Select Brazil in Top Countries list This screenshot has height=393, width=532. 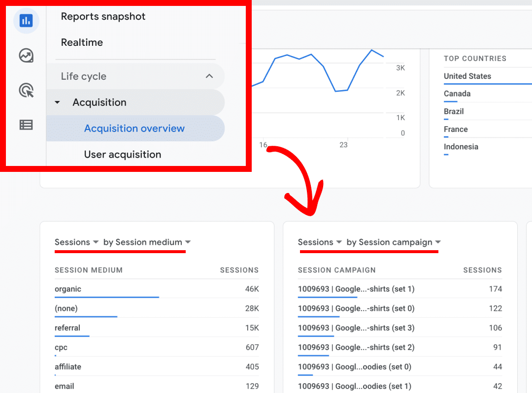coord(453,112)
